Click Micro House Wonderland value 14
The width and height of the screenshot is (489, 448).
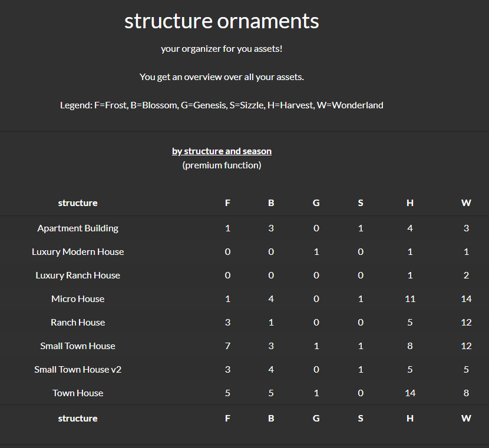coord(466,299)
